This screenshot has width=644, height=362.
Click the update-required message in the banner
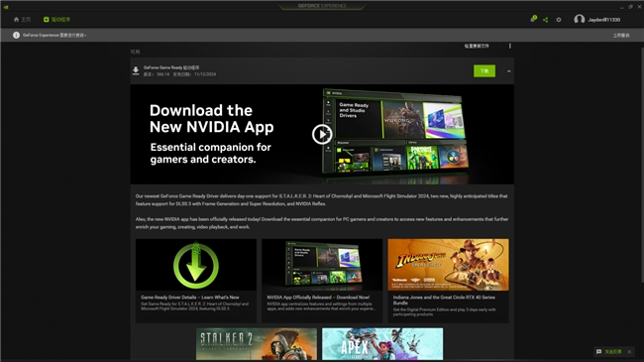tap(54, 36)
